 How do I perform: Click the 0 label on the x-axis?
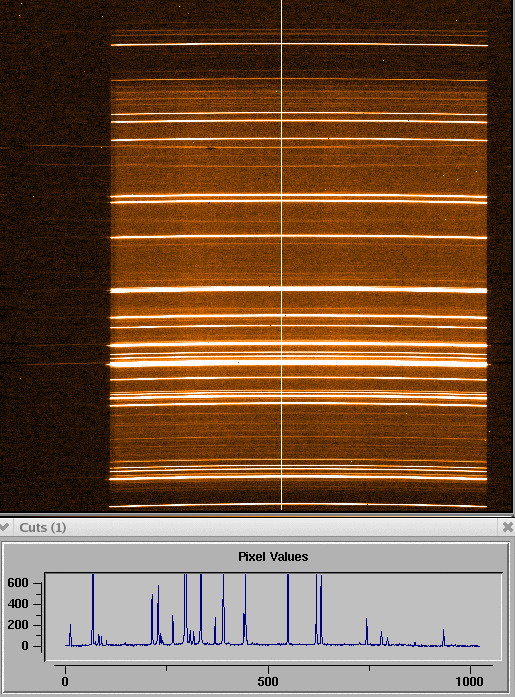(x=65, y=681)
